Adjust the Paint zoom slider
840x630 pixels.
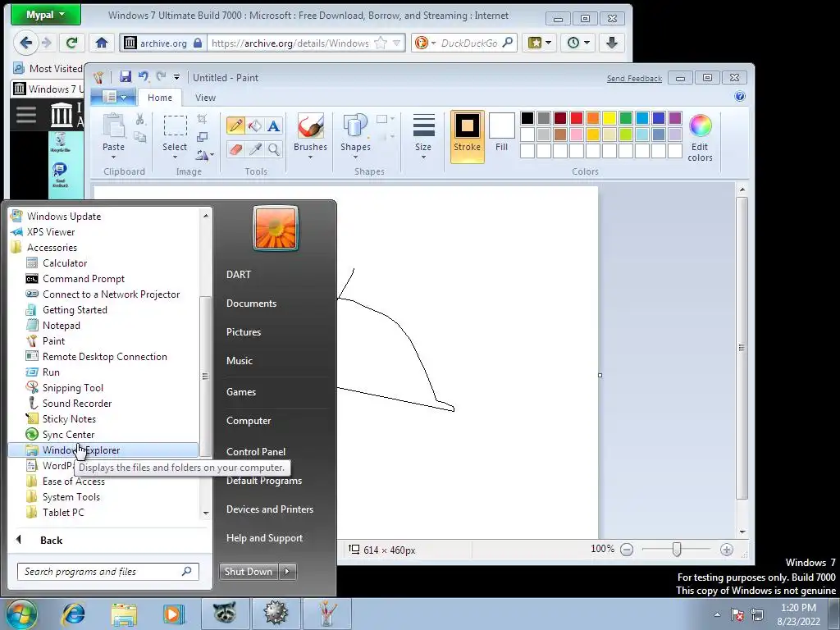coord(677,549)
